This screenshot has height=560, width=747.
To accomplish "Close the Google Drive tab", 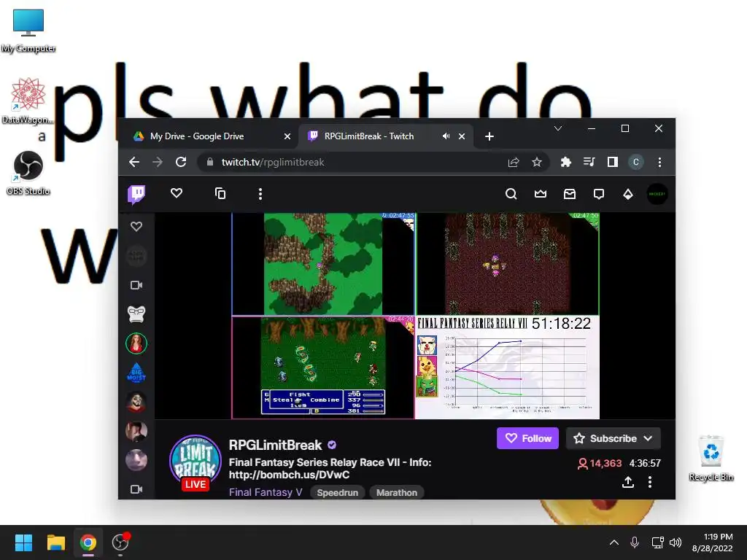I will [x=287, y=136].
